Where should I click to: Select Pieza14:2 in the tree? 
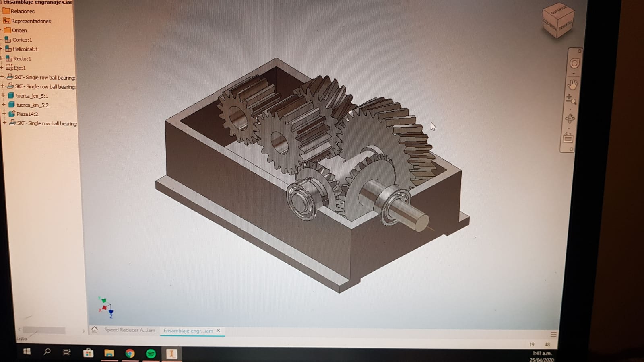pyautogui.click(x=27, y=114)
